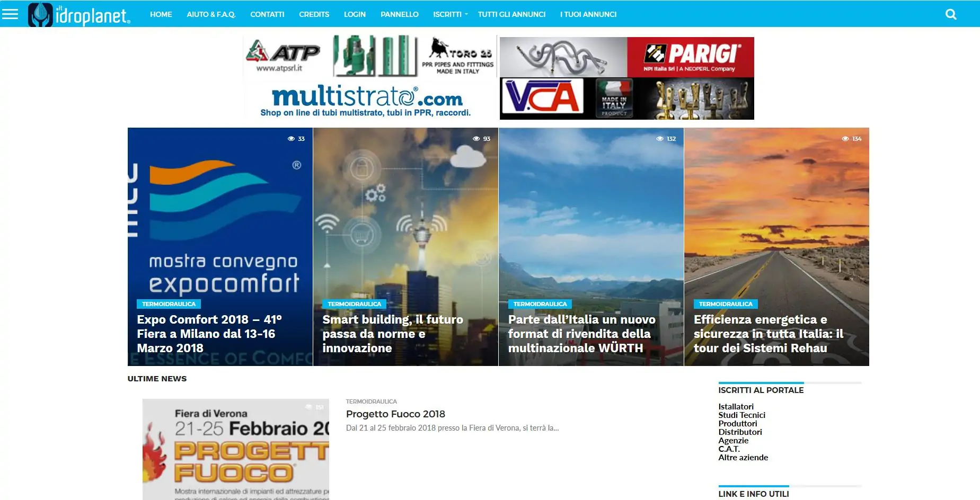Click the view count eye icon showing 132
The width and height of the screenshot is (980, 500).
click(660, 139)
